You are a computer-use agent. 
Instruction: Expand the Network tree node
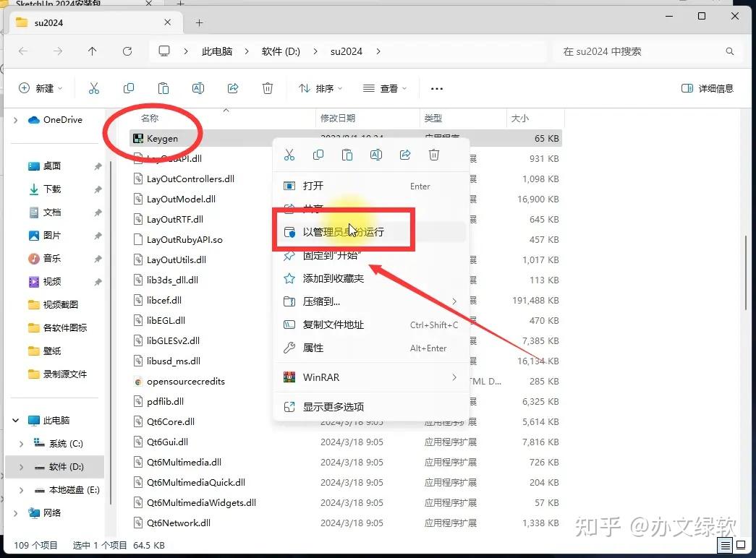pos(15,513)
